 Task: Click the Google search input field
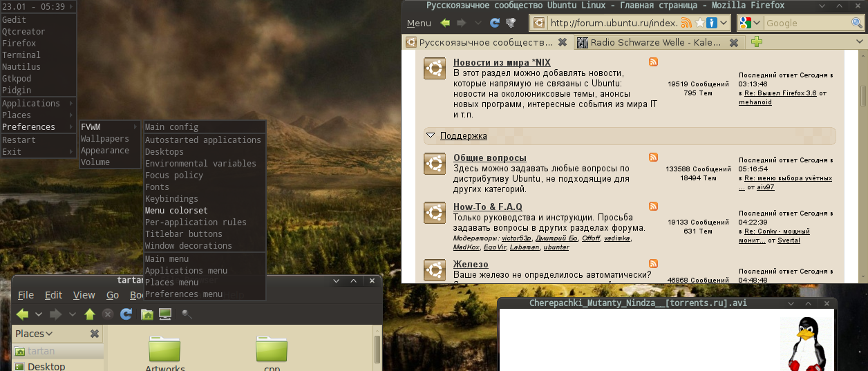(x=809, y=23)
